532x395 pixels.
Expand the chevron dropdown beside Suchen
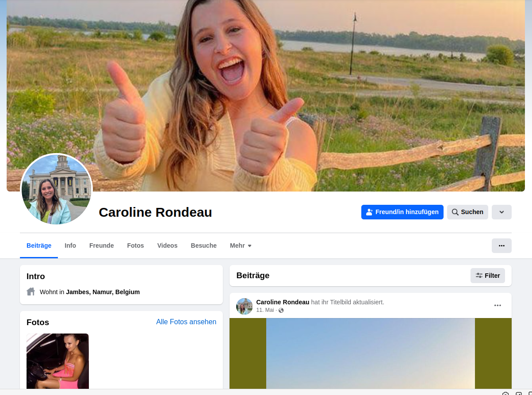coord(501,212)
